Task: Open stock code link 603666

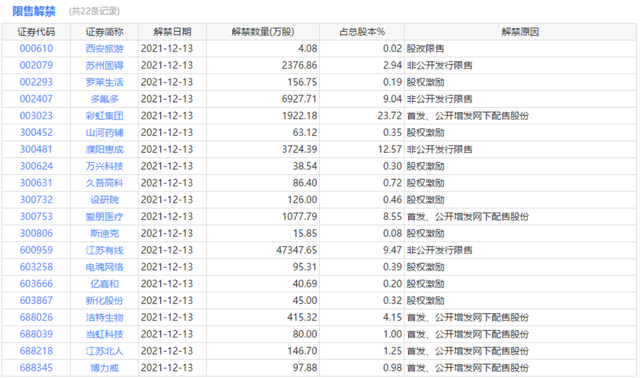Action: (36, 284)
